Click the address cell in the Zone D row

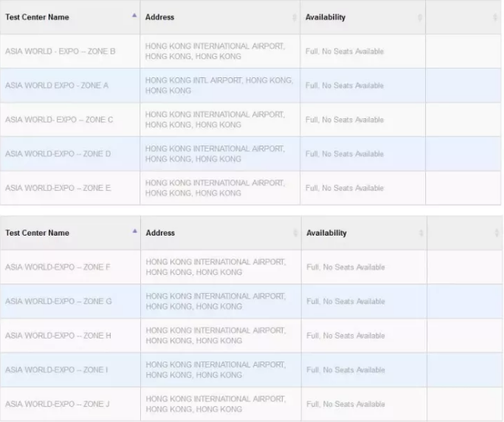tap(221, 154)
